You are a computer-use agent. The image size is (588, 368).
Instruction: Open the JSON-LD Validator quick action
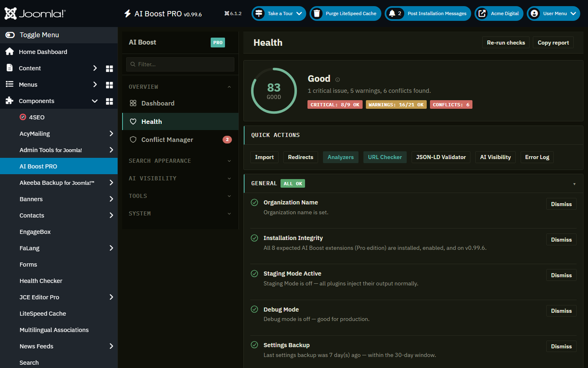(441, 157)
